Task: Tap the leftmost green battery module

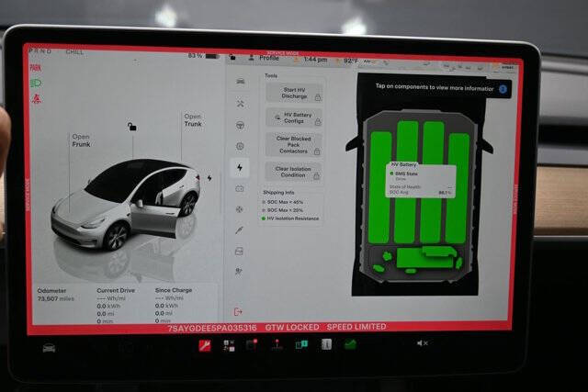Action: (x=379, y=187)
